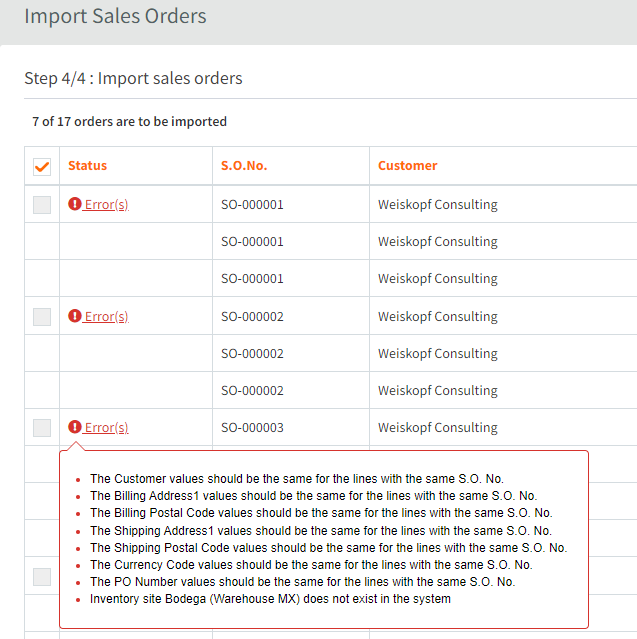Click Weiskopf Consulting in the SO-000003 row
637x639 pixels.
coord(438,427)
